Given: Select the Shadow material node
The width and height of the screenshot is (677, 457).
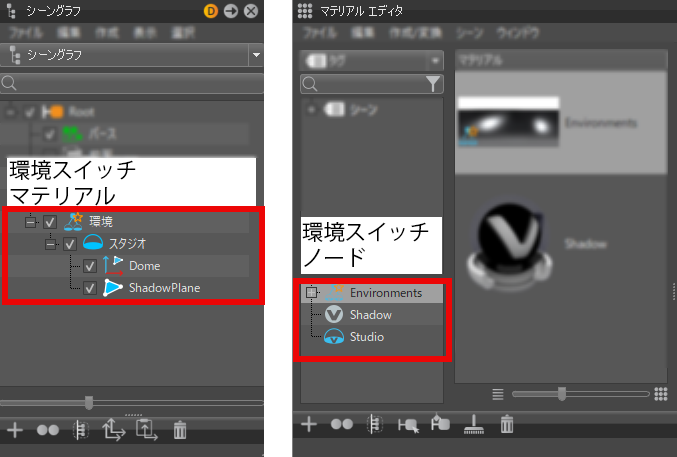Looking at the screenshot, I should pos(370,314).
